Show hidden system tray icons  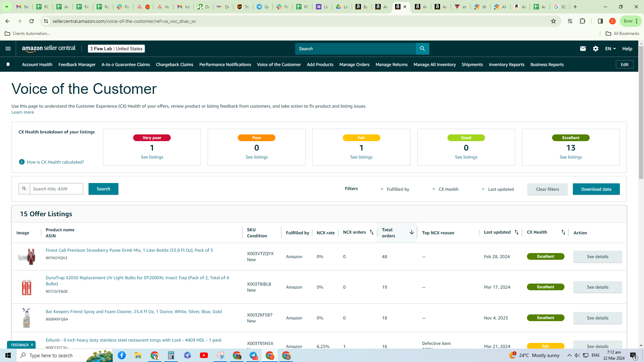(570, 355)
